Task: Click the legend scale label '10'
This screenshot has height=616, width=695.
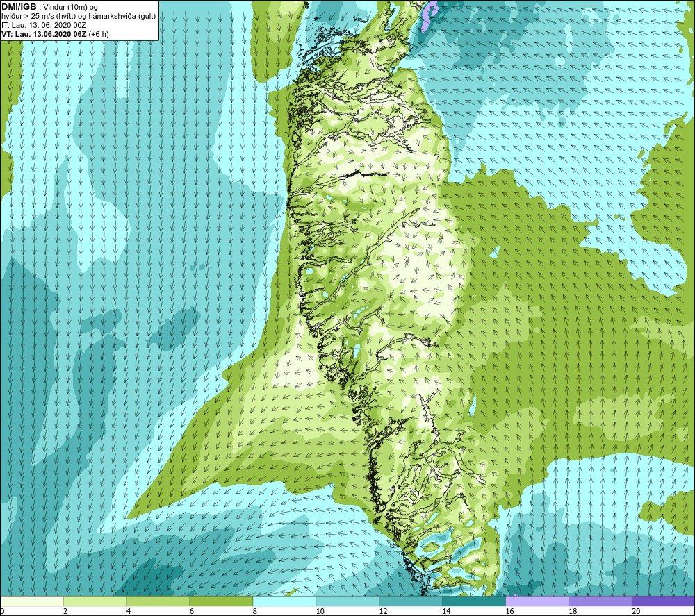Action: click(x=320, y=611)
